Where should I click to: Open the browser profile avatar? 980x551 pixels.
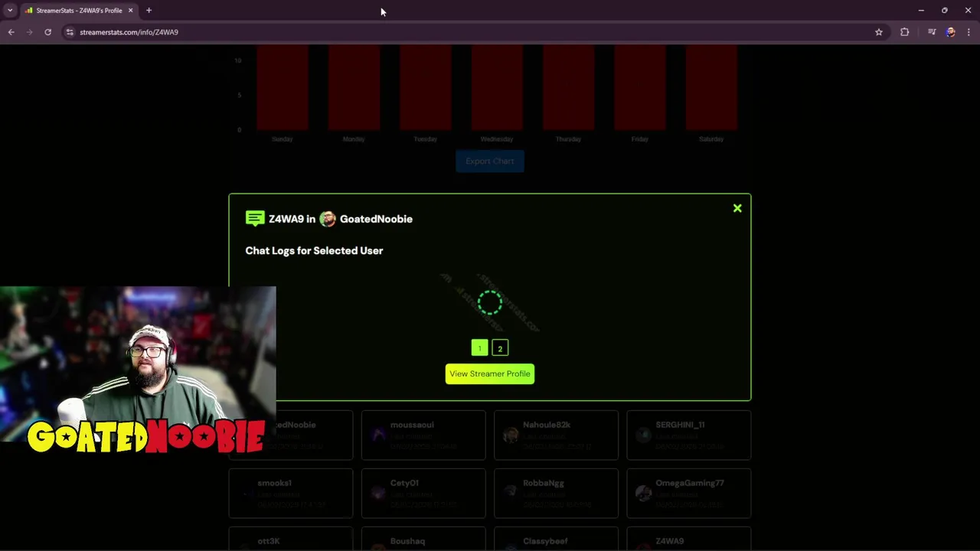pos(951,32)
